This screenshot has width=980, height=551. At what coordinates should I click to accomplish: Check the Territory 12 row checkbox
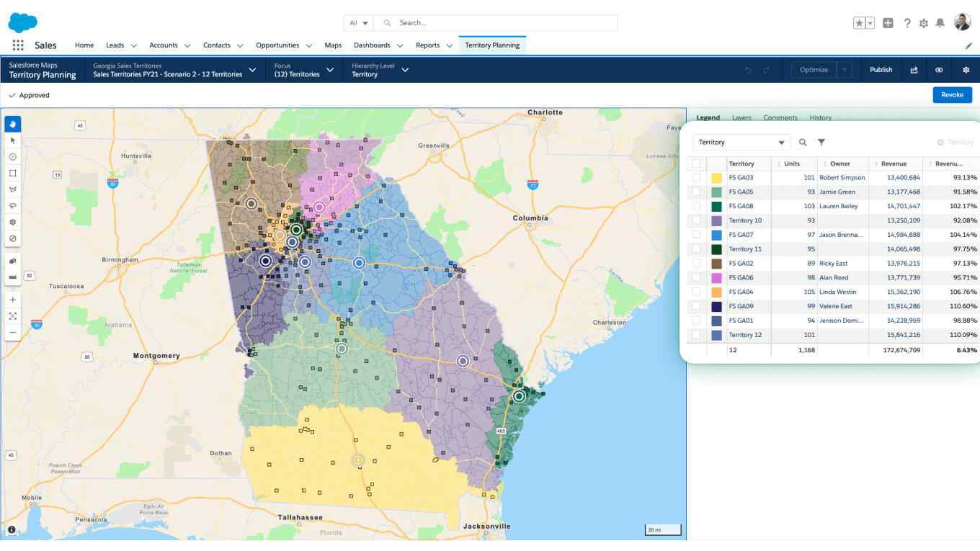pyautogui.click(x=696, y=335)
